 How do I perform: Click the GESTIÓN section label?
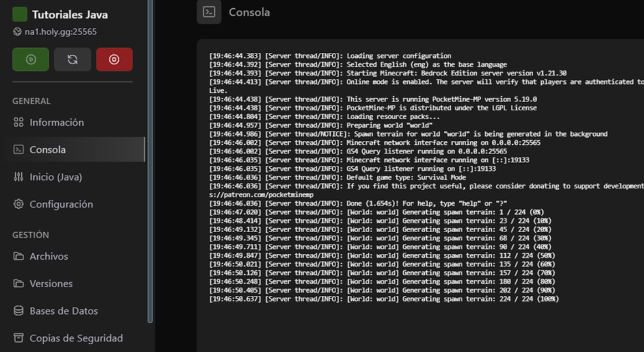click(30, 235)
